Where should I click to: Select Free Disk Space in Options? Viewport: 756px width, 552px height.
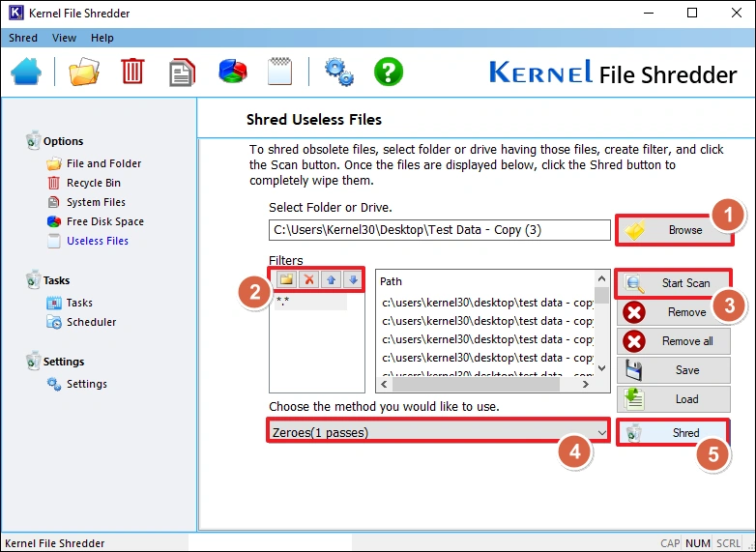tap(104, 221)
